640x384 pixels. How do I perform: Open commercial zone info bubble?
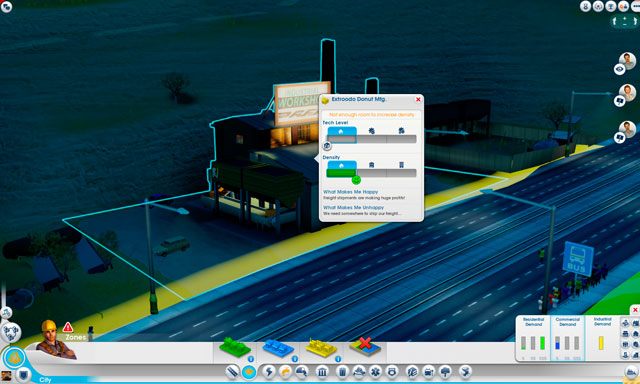click(x=294, y=359)
